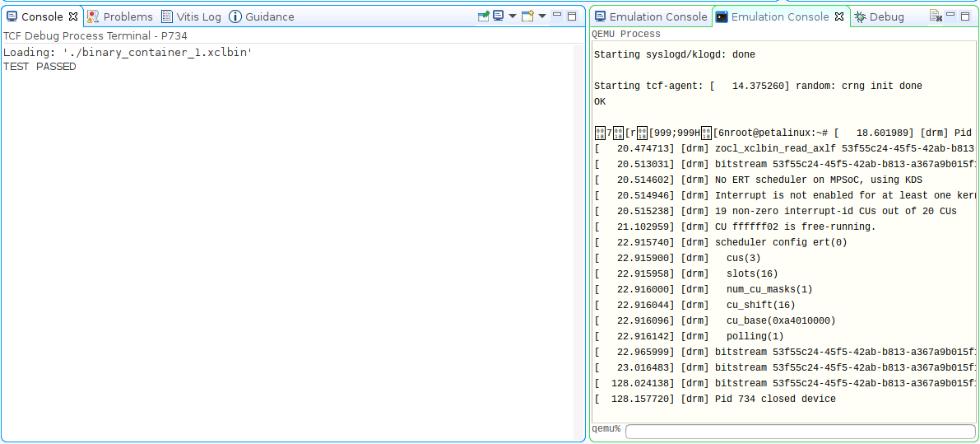The image size is (980, 444).
Task: Maximize the Emulation Console panel
Action: pos(965,16)
